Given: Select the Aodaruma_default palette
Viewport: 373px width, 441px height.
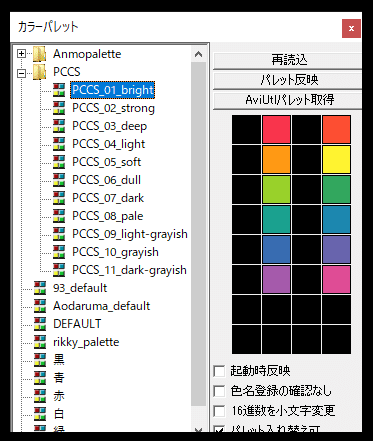Looking at the screenshot, I should [x=101, y=306].
